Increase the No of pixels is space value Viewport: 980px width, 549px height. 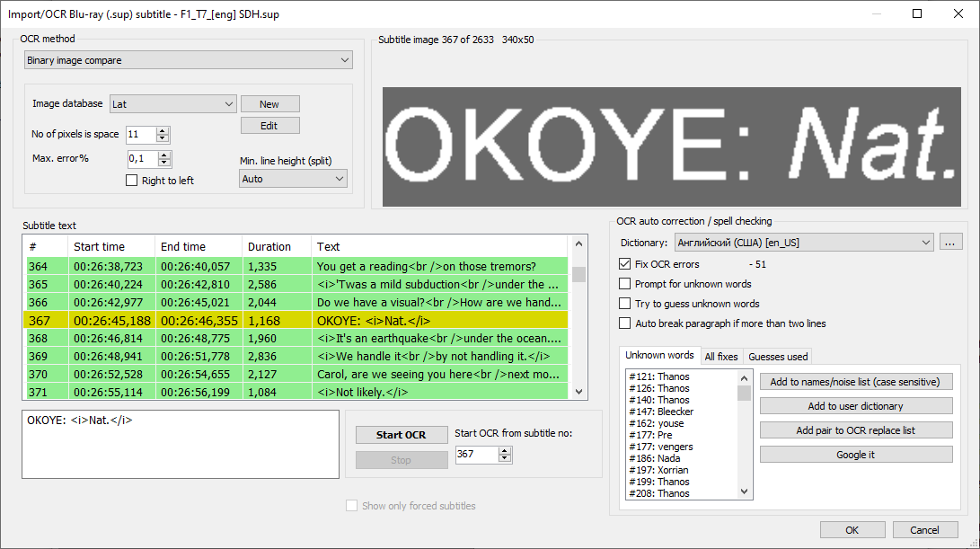pyautogui.click(x=162, y=130)
